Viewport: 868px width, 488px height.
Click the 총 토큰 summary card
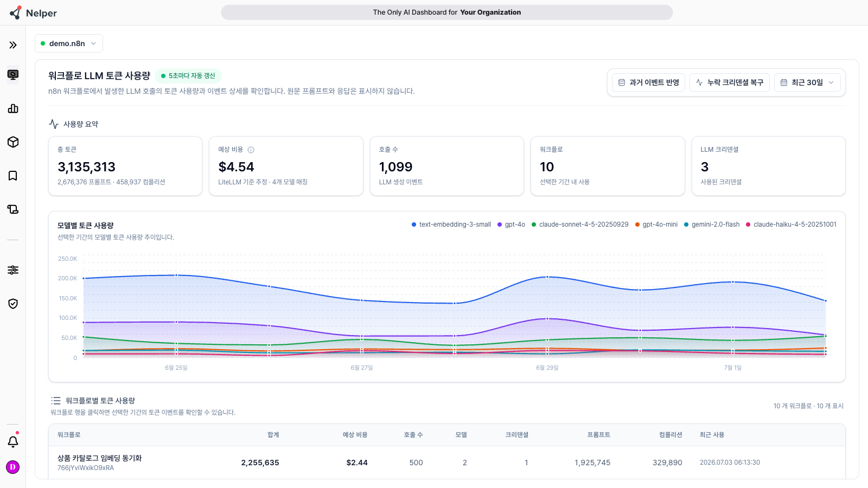[125, 166]
